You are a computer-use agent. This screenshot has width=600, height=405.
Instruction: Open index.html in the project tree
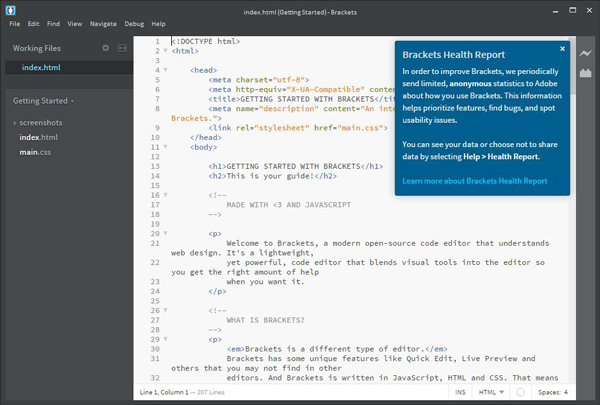click(x=39, y=137)
